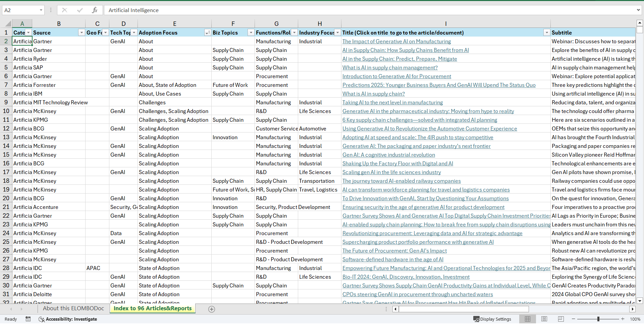Open the Category column filter dropdown
Viewport: 644px width, 324px height.
coord(29,33)
